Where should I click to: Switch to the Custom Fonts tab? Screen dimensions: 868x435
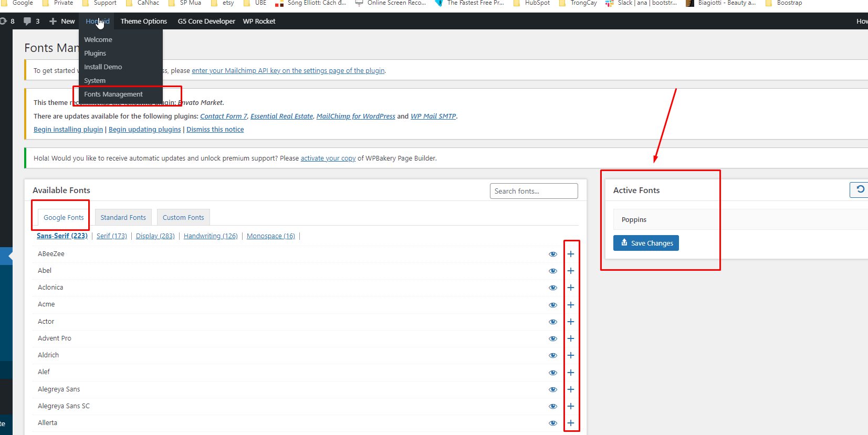click(183, 217)
